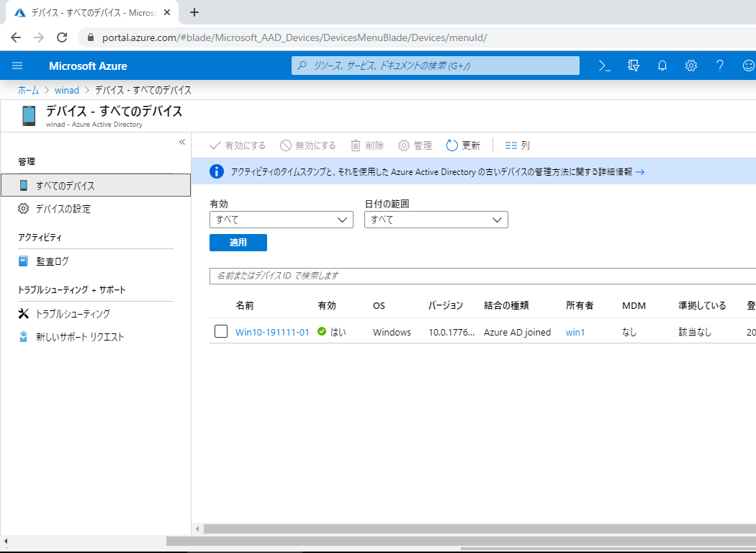Click the browser forward arrow

pos(39,37)
